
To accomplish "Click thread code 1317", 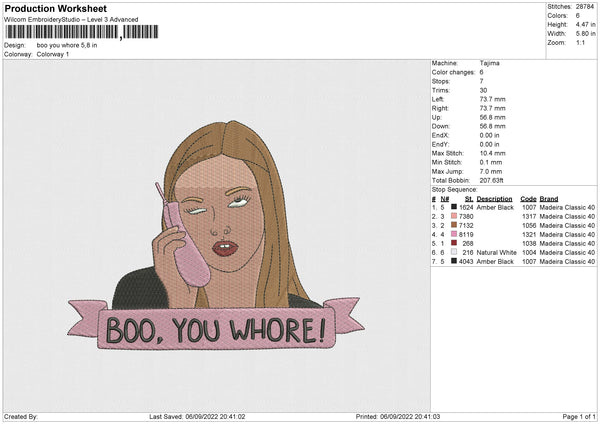I will (x=529, y=217).
